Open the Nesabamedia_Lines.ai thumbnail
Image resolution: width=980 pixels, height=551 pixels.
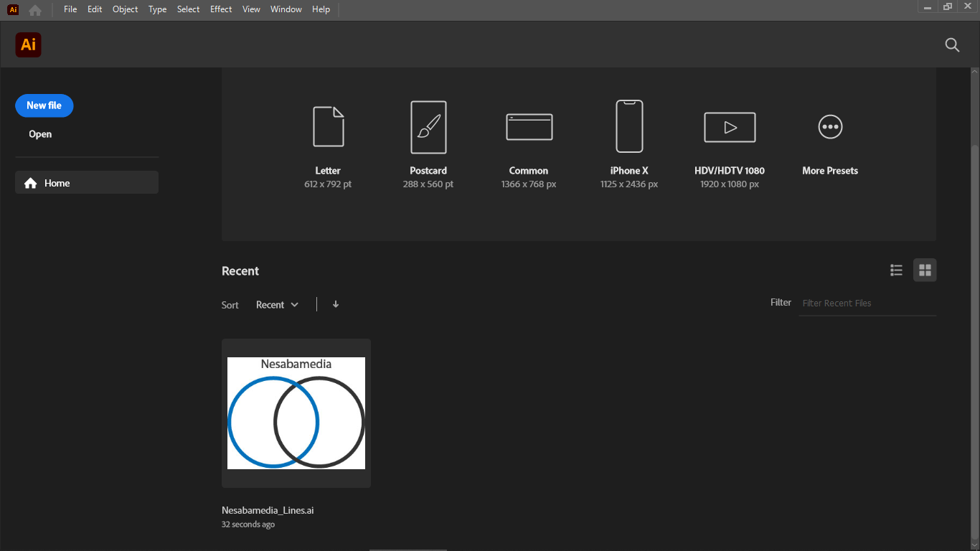click(296, 413)
